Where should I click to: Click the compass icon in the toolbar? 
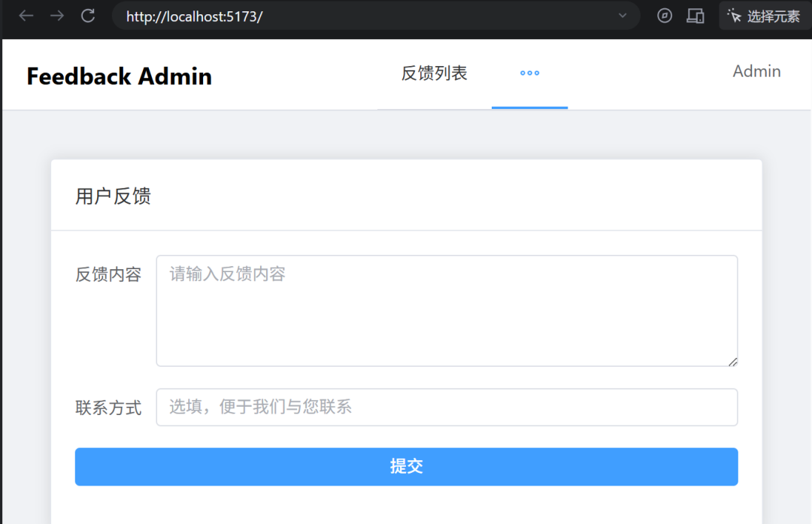pyautogui.click(x=665, y=16)
